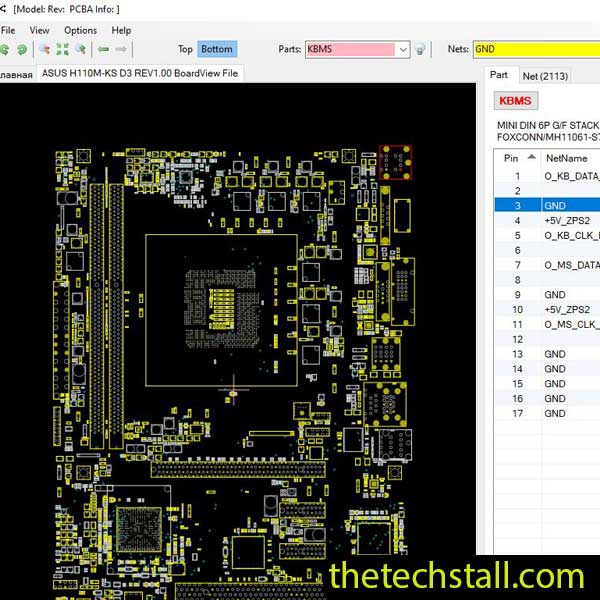The width and height of the screenshot is (600, 600).
Task: Expand the Parts KBMS dropdown
Action: 403,49
